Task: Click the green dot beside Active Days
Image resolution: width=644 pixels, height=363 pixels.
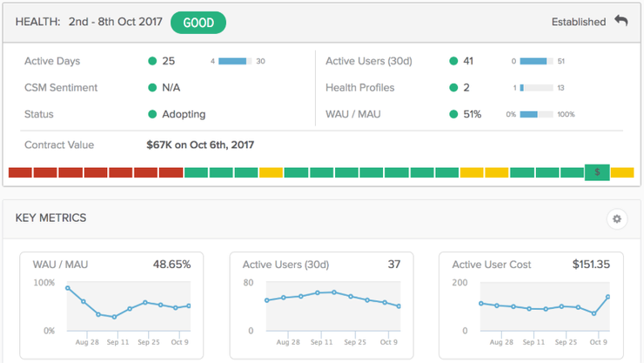Action: [152, 61]
